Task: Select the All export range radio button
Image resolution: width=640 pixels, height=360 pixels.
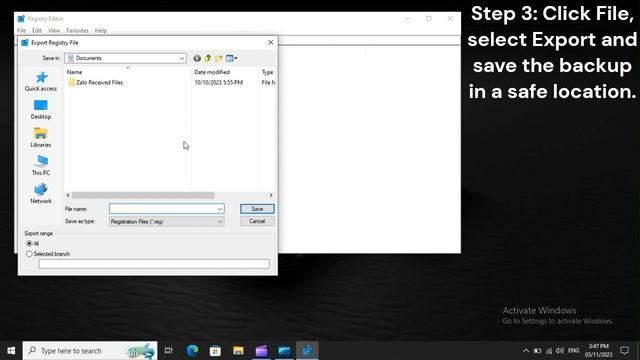Action: 29,244
